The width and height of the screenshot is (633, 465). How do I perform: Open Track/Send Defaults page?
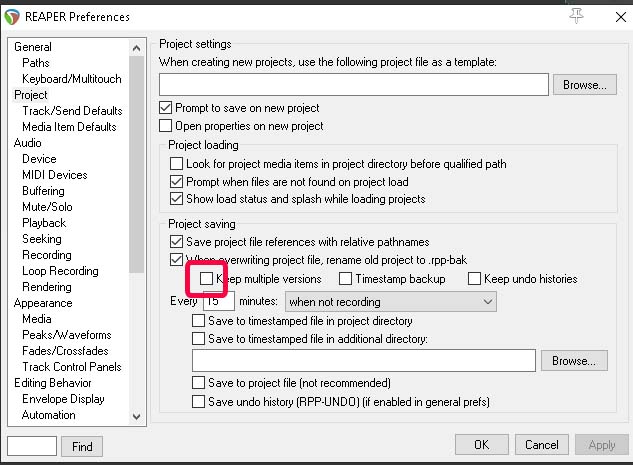tap(72, 111)
